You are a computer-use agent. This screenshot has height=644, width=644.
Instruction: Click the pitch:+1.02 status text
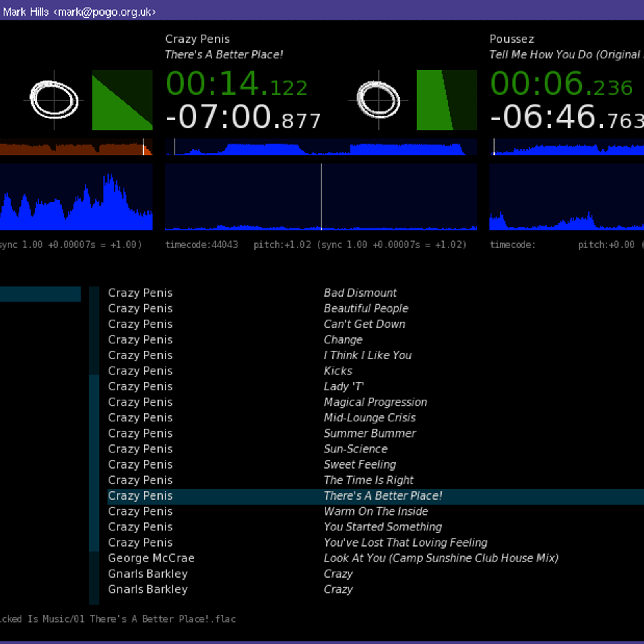282,245
